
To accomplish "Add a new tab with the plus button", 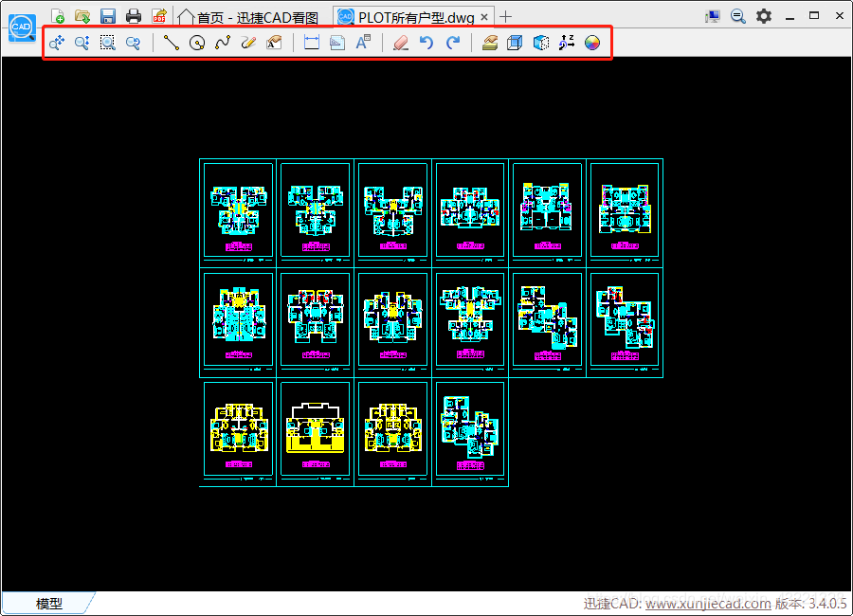I will point(506,17).
